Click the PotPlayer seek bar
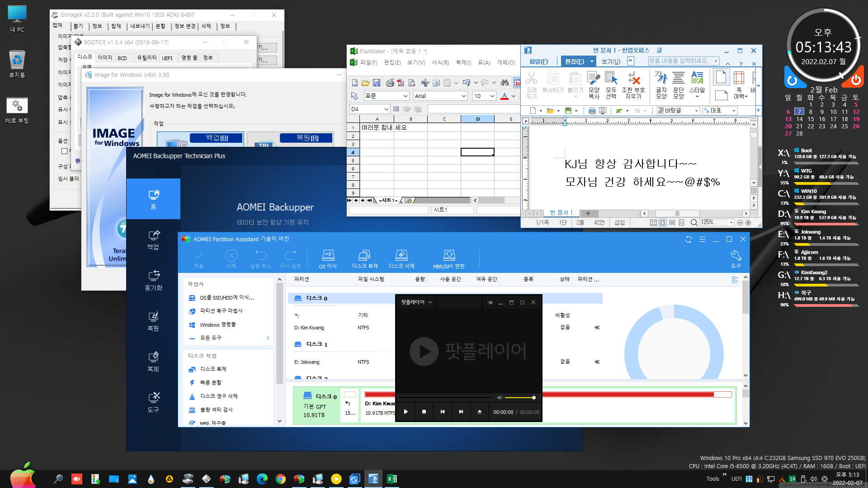 point(444,398)
